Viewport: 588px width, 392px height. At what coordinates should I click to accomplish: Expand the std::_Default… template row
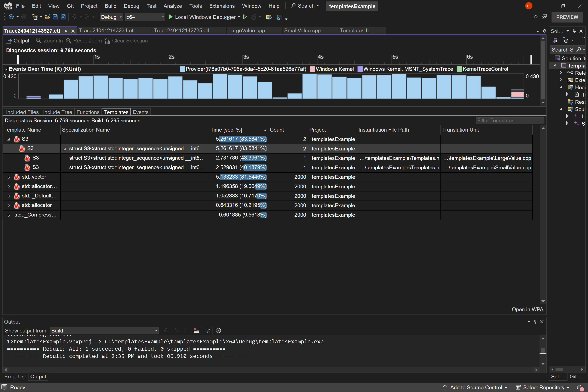pyautogui.click(x=9, y=196)
